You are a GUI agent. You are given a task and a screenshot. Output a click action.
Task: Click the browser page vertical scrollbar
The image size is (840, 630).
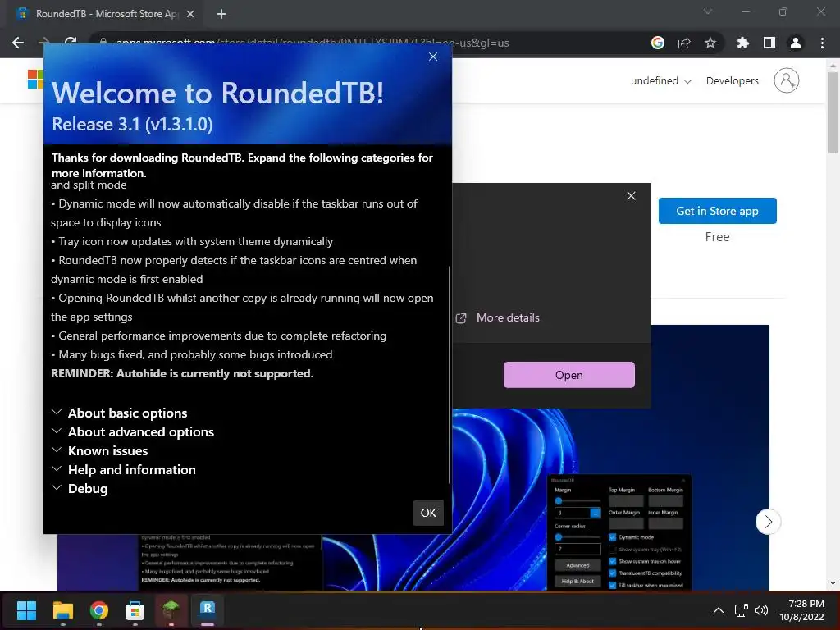[x=833, y=112]
